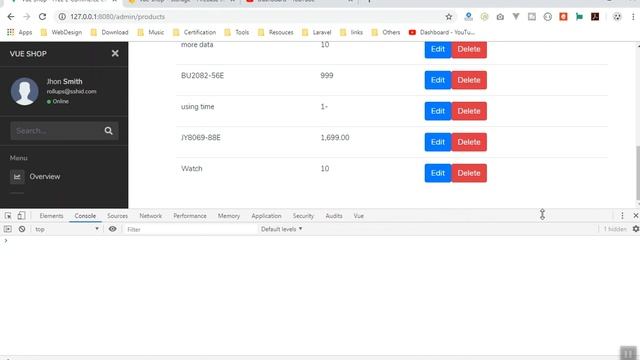Switch to the Application tab
The width and height of the screenshot is (640, 360).
266,216
